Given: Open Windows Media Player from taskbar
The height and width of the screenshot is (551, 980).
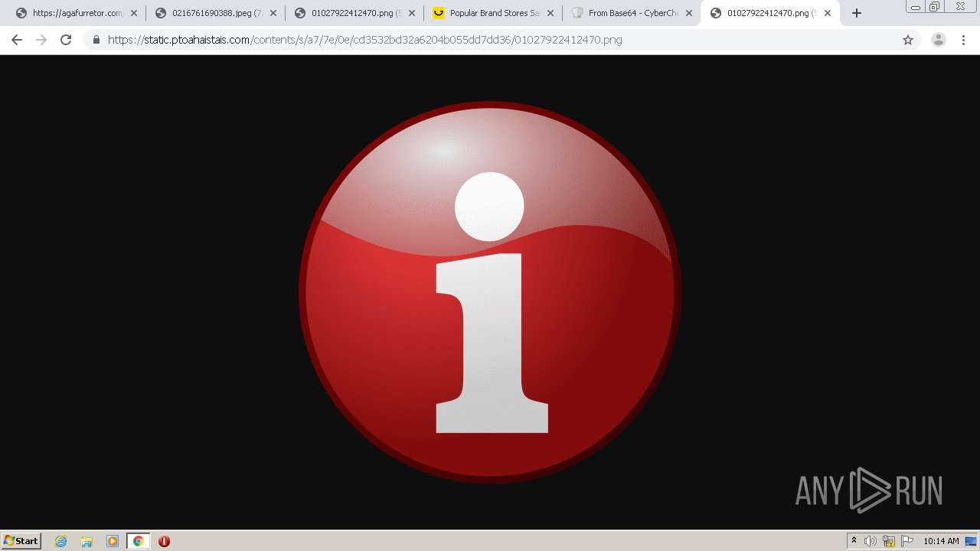Looking at the screenshot, I should pyautogui.click(x=113, y=541).
